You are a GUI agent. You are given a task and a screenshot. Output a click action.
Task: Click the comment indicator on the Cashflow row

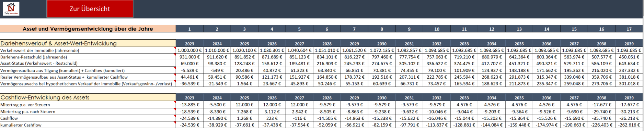click(x=175, y=116)
